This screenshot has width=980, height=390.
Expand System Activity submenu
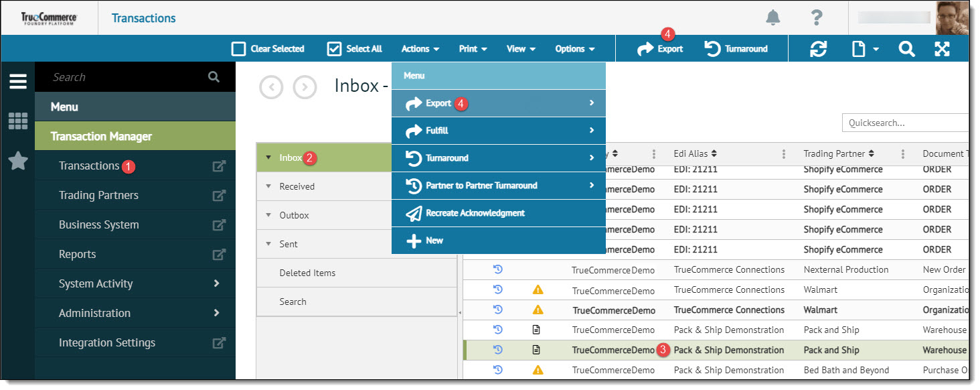tap(216, 283)
